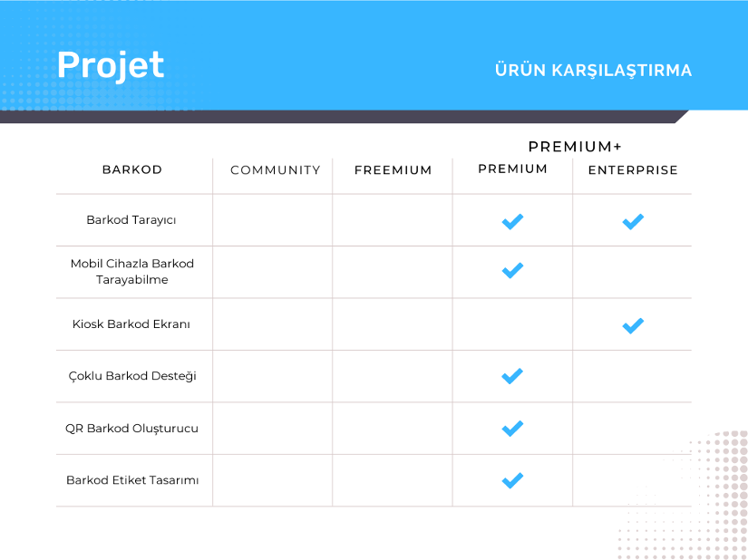Click the Projet logo in the header
The width and height of the screenshot is (748, 560).
(111, 66)
